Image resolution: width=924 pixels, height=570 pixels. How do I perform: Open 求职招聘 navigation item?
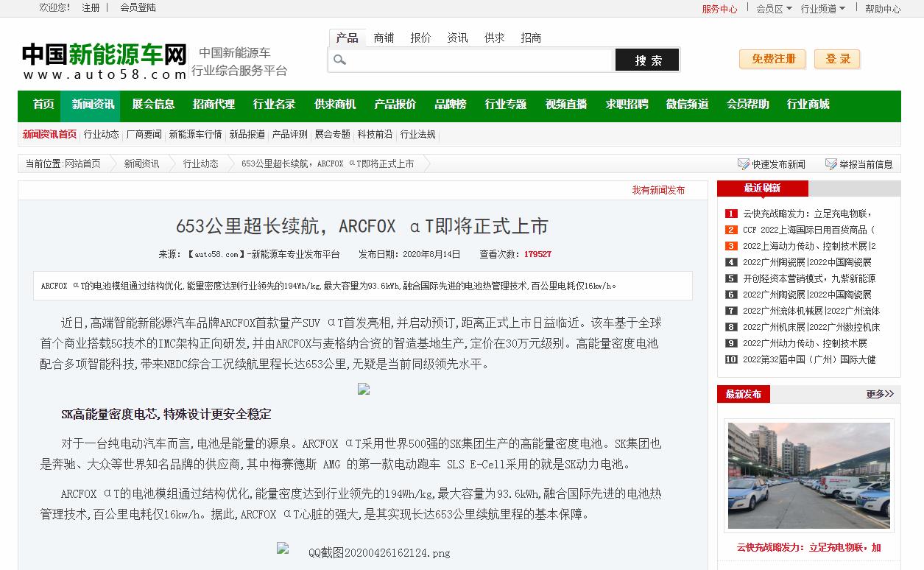[627, 105]
